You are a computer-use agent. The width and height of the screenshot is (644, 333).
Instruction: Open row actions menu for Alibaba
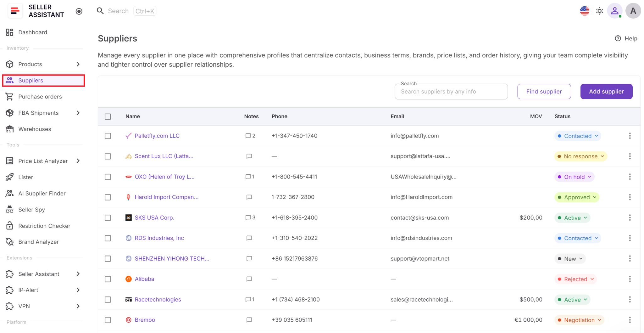coord(630,279)
